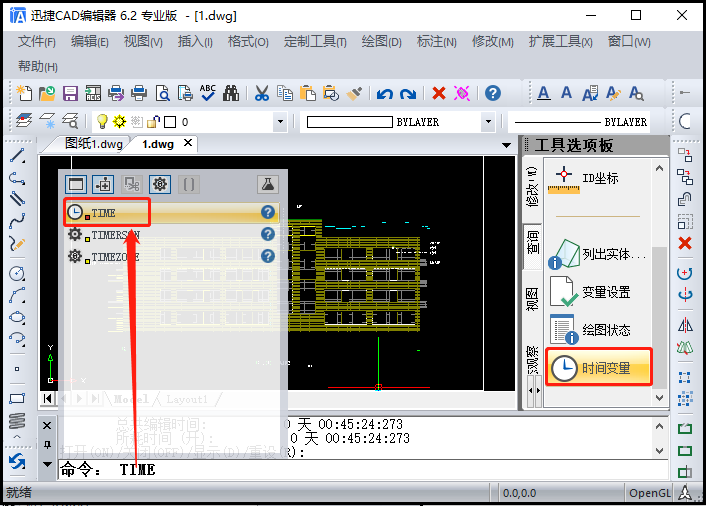Toggle layer on/off light bulb
The image size is (706, 506).
click(102, 121)
